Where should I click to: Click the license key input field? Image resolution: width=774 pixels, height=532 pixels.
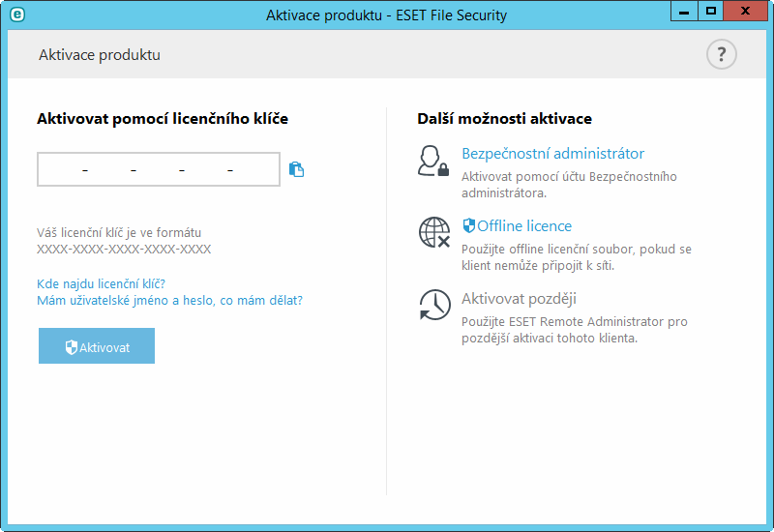159,169
